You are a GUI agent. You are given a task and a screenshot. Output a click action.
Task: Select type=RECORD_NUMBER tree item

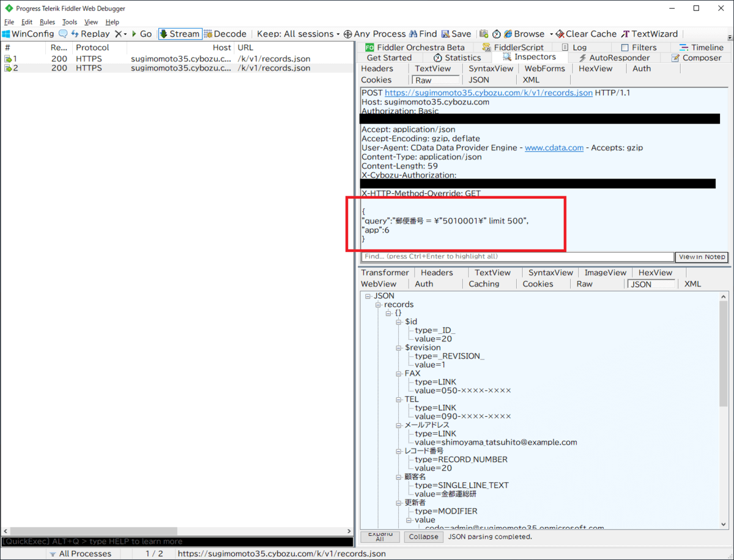click(x=461, y=460)
